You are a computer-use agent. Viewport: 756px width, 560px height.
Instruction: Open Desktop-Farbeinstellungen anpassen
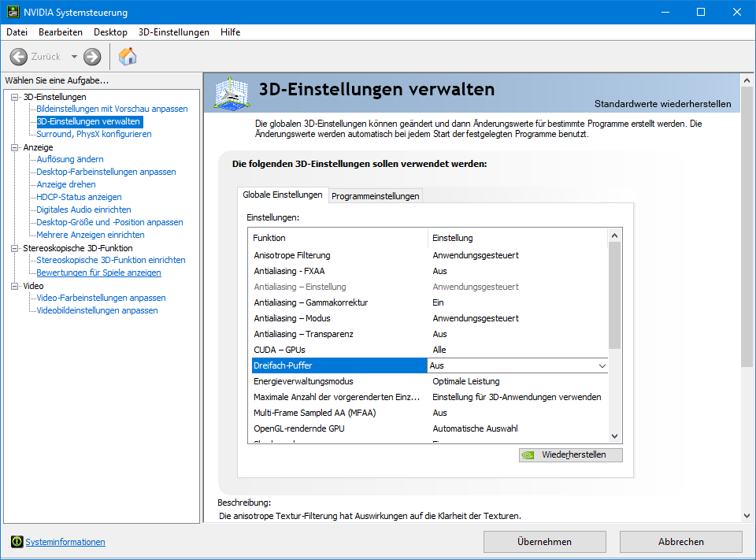click(x=106, y=172)
